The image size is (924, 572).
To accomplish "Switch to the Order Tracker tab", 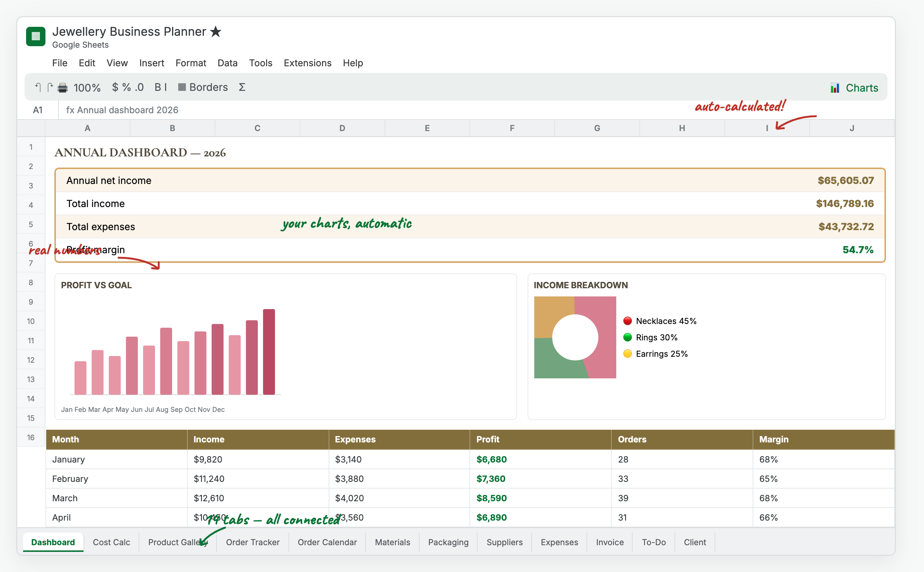I will pyautogui.click(x=252, y=542).
